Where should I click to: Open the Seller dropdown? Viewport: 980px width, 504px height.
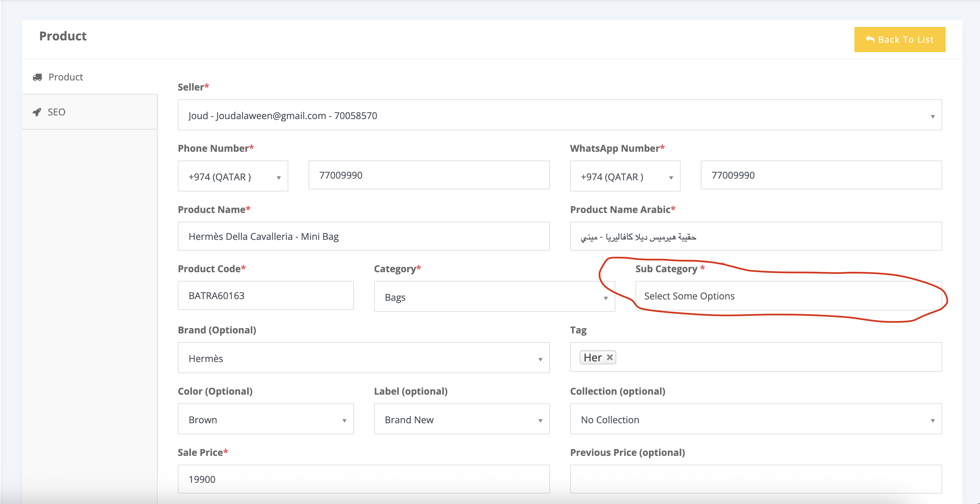point(559,115)
